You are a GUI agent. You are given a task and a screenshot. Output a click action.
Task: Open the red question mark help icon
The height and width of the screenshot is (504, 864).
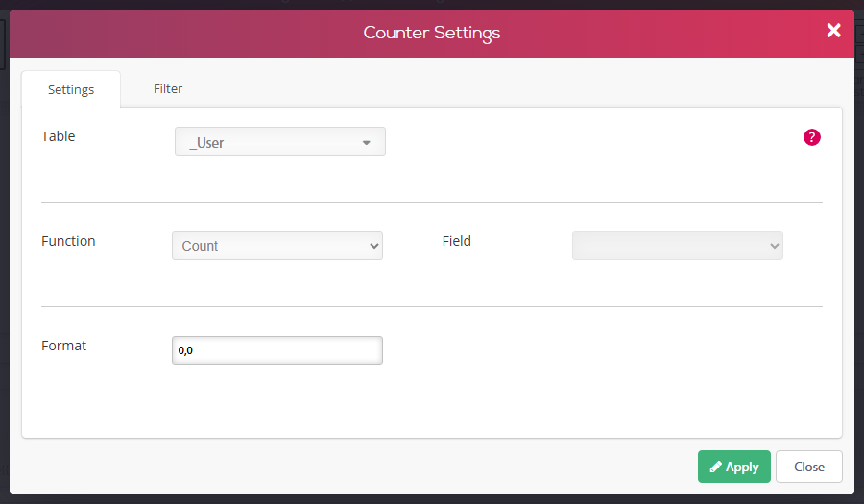point(811,137)
